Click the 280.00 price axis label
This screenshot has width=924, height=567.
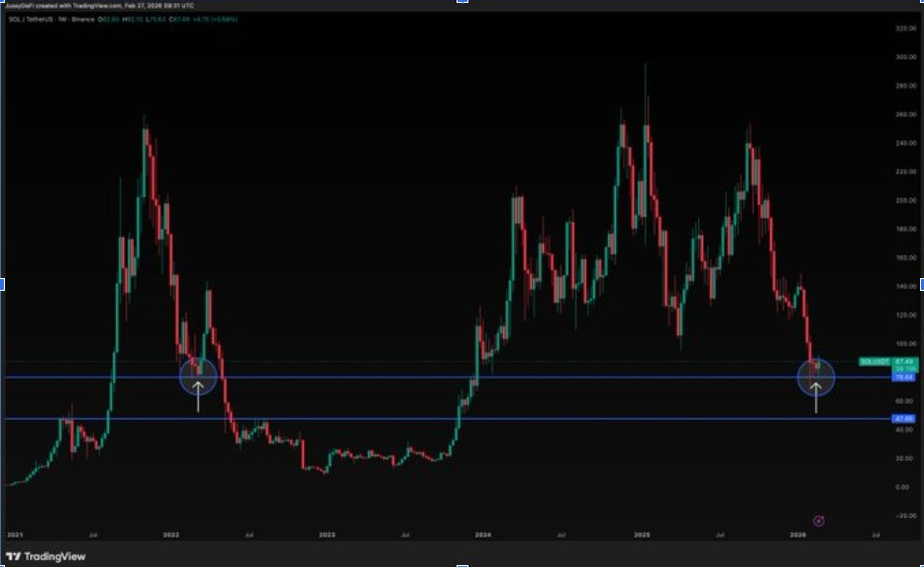pyautogui.click(x=906, y=85)
